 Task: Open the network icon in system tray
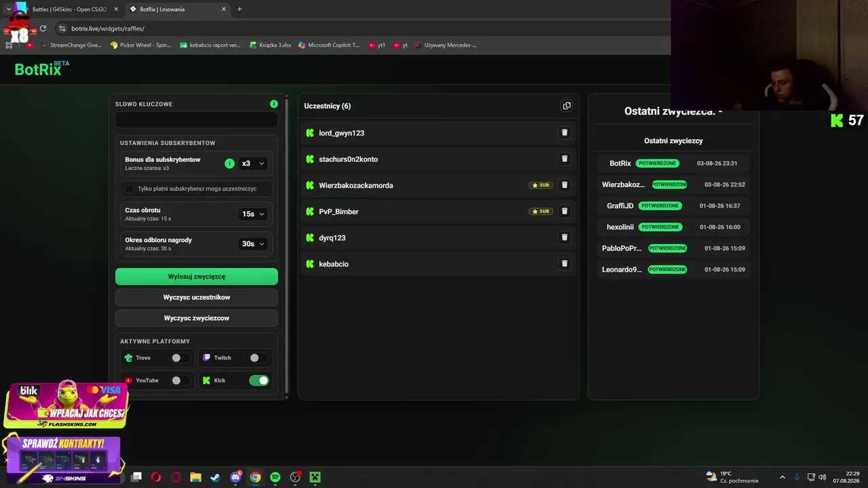tap(811, 477)
